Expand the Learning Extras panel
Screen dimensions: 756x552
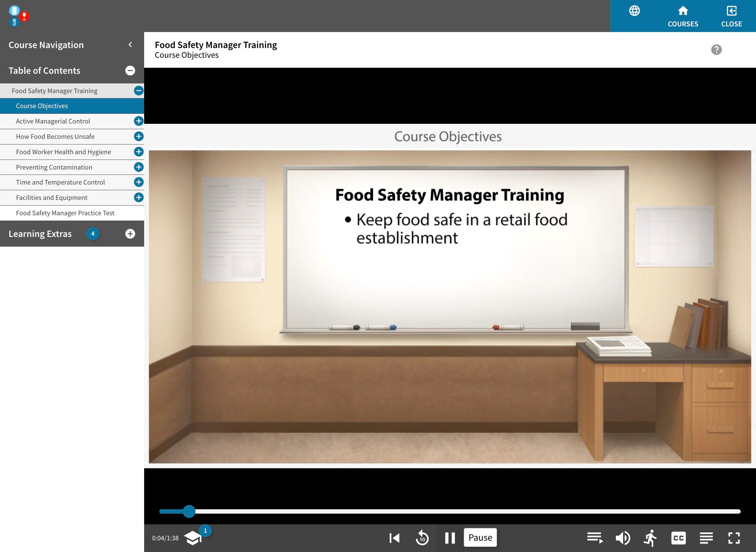click(x=130, y=234)
